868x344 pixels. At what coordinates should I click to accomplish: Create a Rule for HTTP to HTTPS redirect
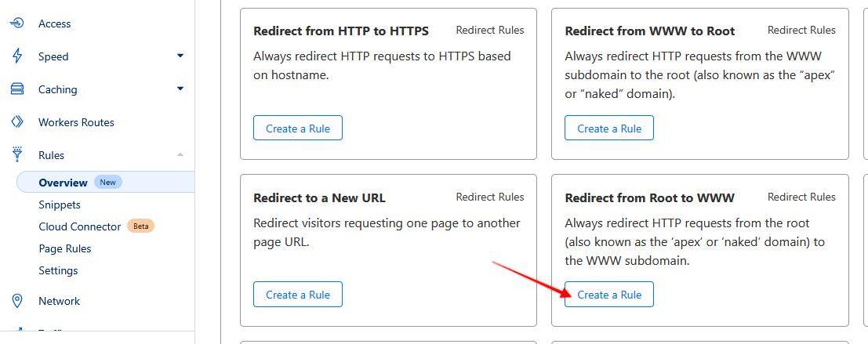pos(298,128)
